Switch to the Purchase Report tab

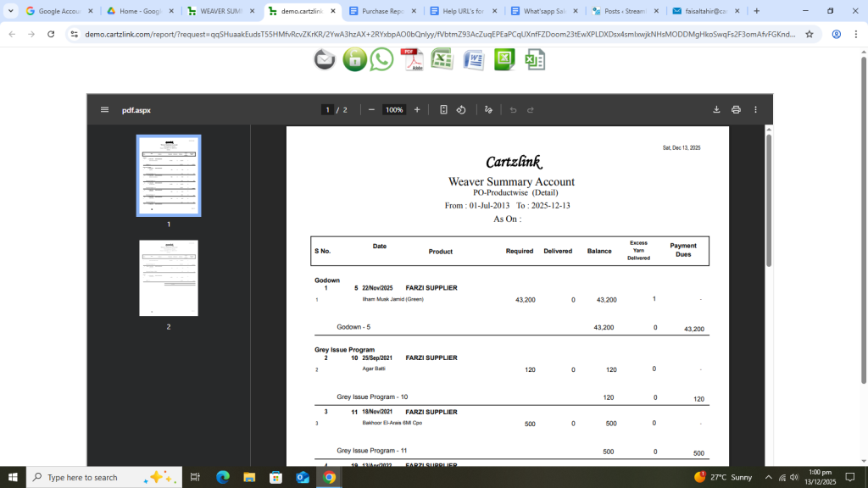click(381, 12)
